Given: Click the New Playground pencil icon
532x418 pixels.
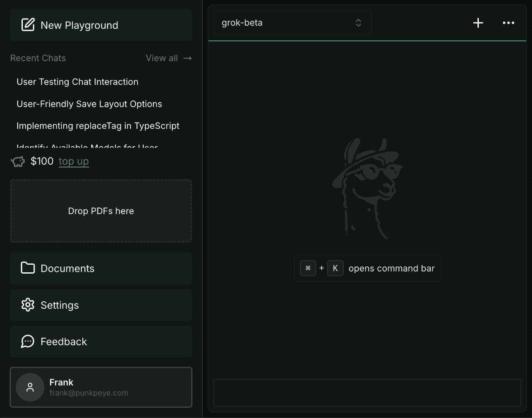Looking at the screenshot, I should 28,25.
